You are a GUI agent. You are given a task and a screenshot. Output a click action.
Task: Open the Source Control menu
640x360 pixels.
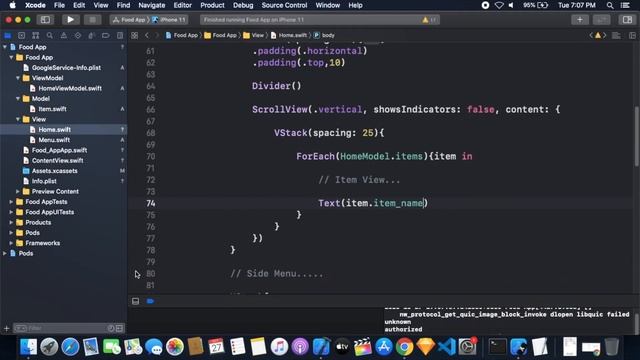[x=284, y=5]
